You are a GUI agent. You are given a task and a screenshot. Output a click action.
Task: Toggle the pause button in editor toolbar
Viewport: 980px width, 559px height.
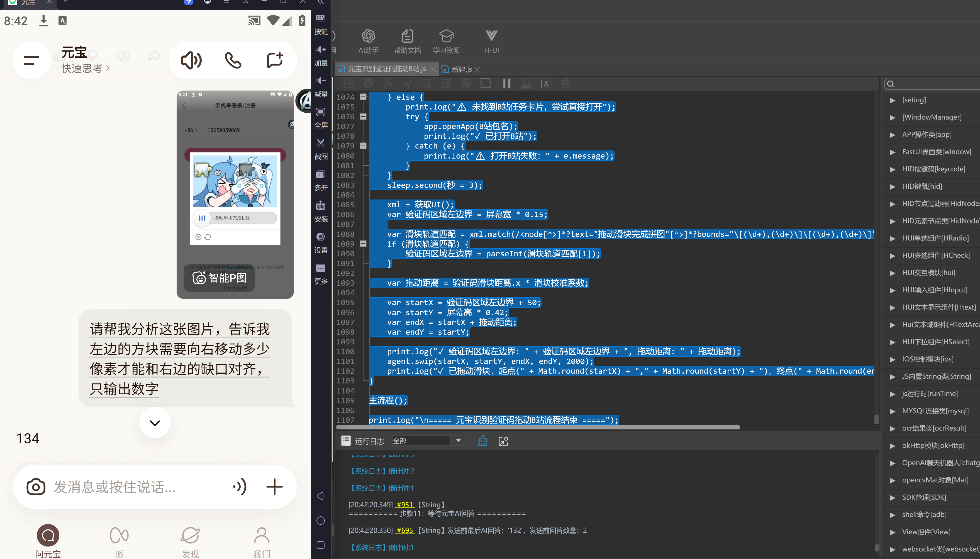(506, 83)
